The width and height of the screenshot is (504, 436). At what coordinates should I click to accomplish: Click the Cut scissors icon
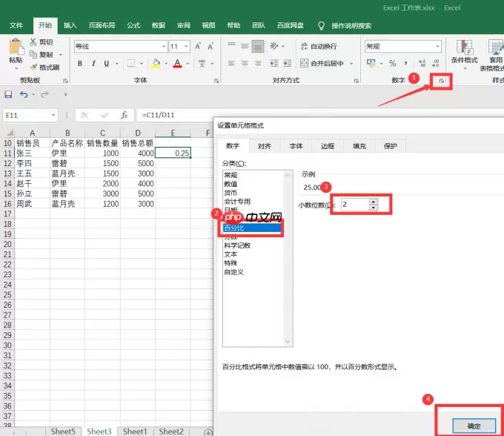pyautogui.click(x=33, y=42)
